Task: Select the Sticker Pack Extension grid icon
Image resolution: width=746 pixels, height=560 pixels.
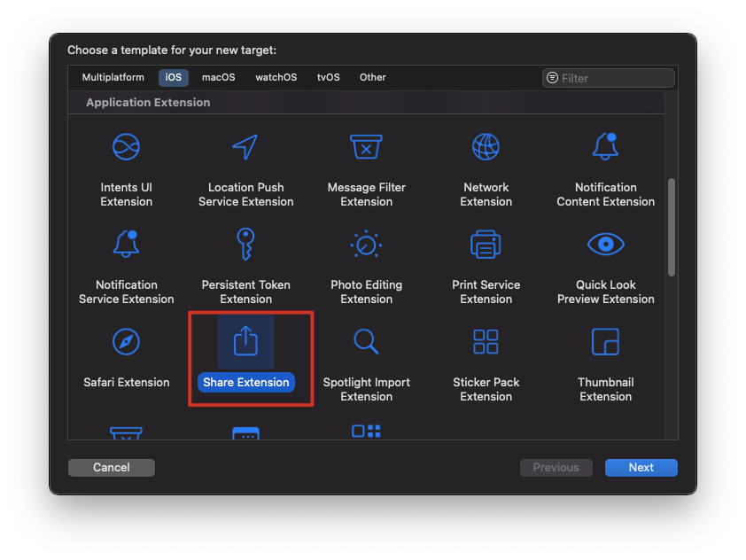Action: click(x=486, y=342)
